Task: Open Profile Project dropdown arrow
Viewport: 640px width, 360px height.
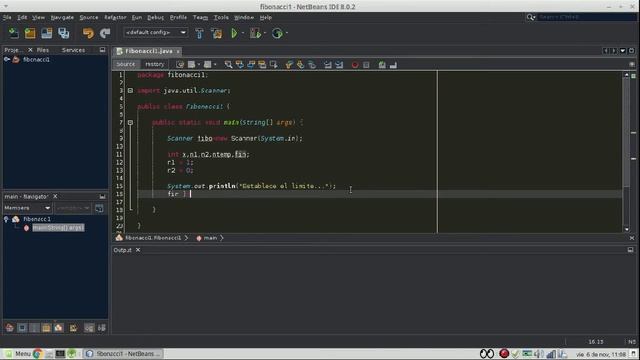Action: [x=287, y=33]
